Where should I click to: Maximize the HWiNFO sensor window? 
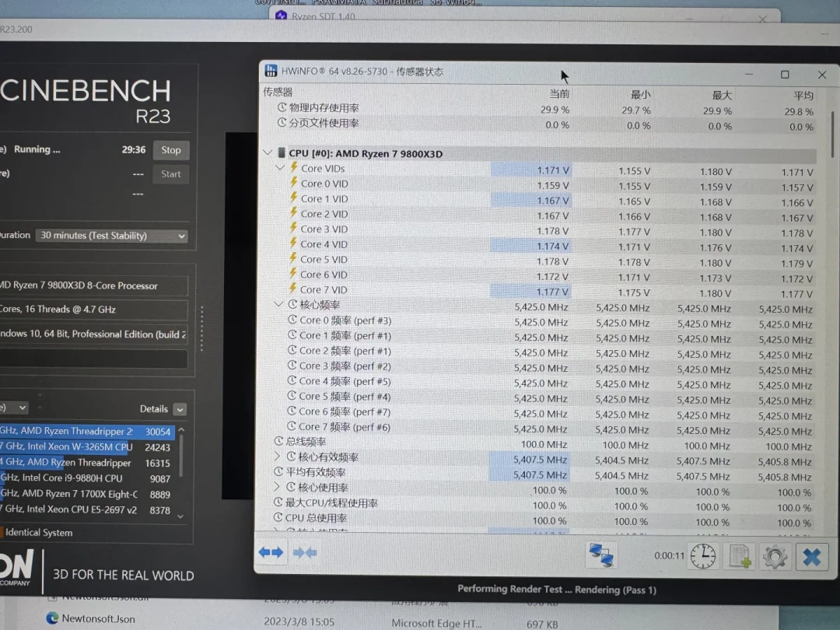coord(785,75)
